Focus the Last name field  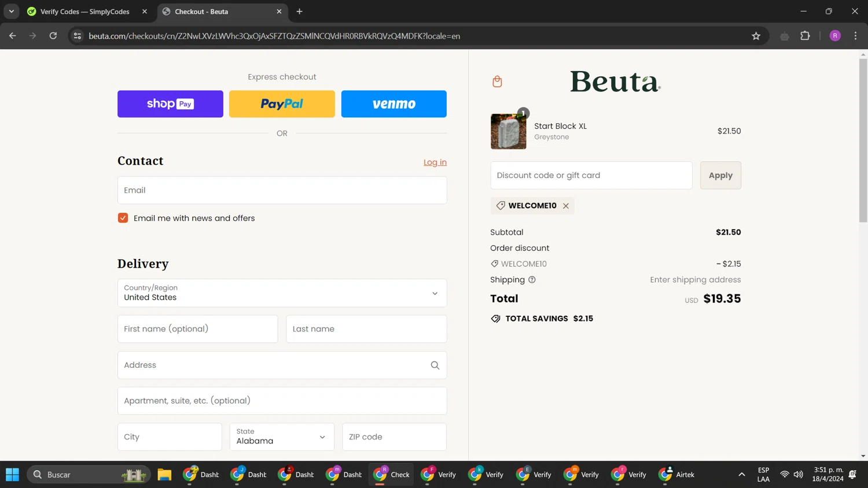(x=366, y=329)
